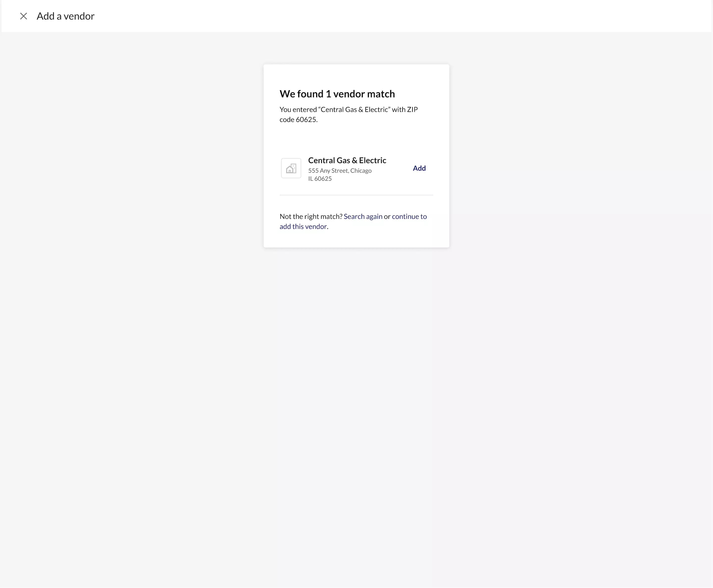Close the Add a vendor dialog
Viewport: 713px width, 588px height.
click(23, 16)
